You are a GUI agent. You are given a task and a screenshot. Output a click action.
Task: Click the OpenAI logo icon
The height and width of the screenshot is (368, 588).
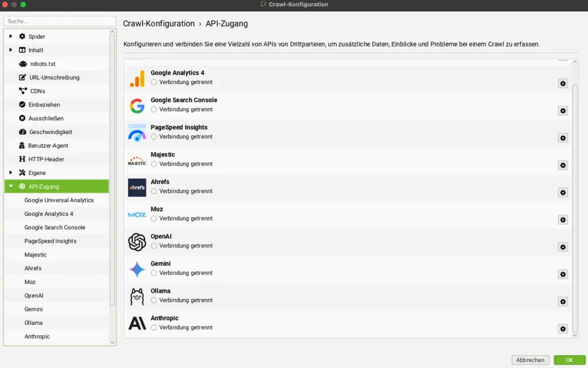137,242
